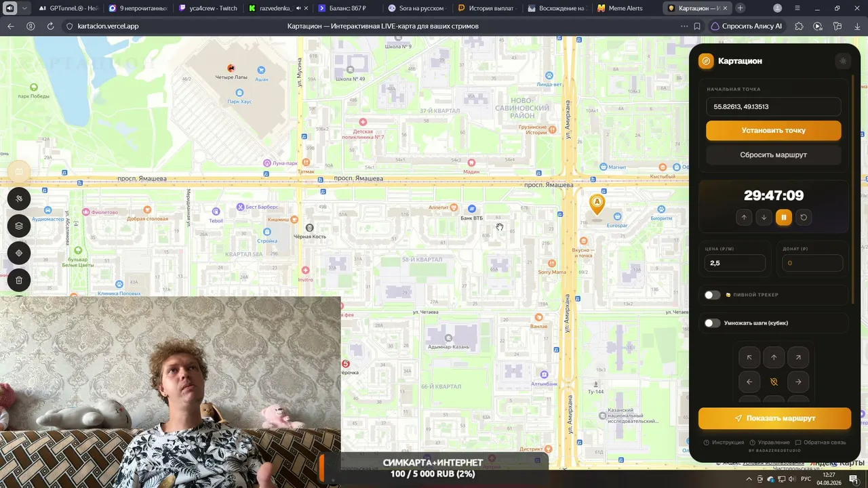Switch to the 9 непрочитанных tab

coord(138,8)
